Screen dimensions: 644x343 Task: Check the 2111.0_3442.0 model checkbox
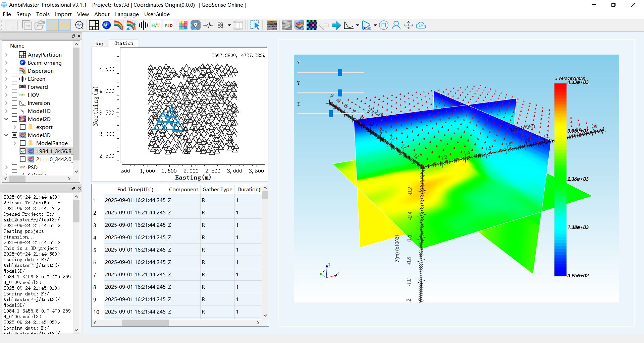point(23,159)
